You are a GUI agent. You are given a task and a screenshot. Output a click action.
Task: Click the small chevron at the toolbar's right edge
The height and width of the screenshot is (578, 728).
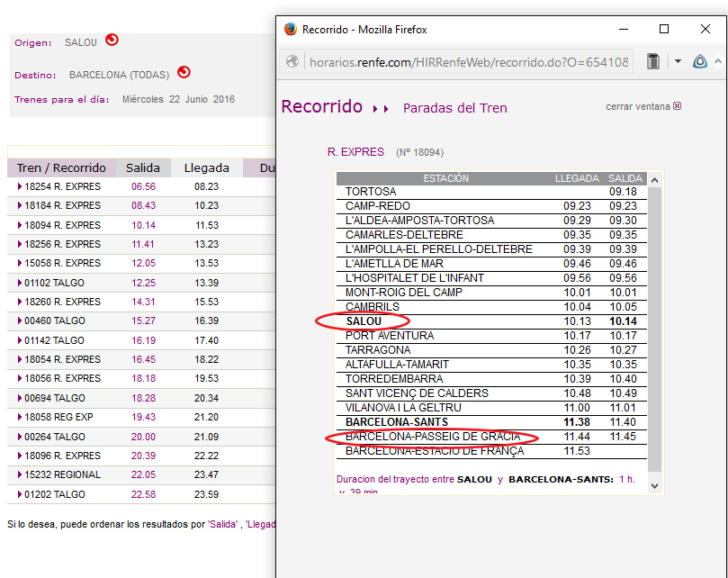click(x=718, y=61)
